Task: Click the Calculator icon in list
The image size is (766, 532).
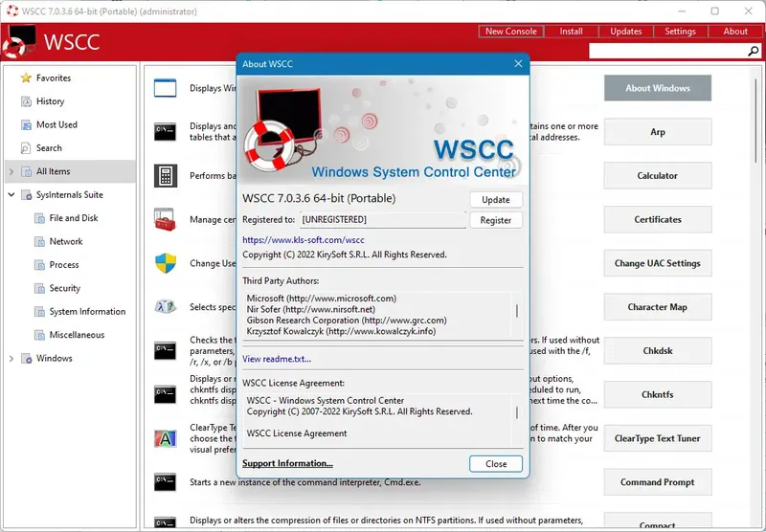Action: [165, 176]
